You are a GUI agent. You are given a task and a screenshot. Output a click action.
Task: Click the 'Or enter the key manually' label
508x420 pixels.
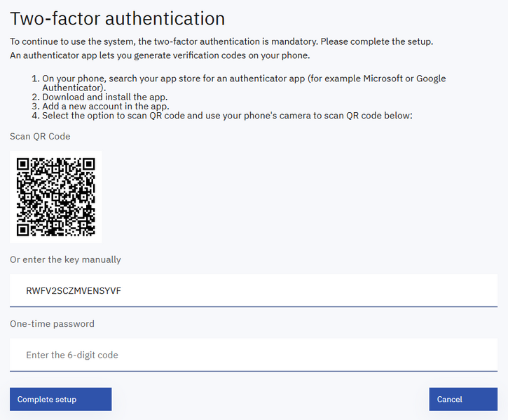pos(65,259)
